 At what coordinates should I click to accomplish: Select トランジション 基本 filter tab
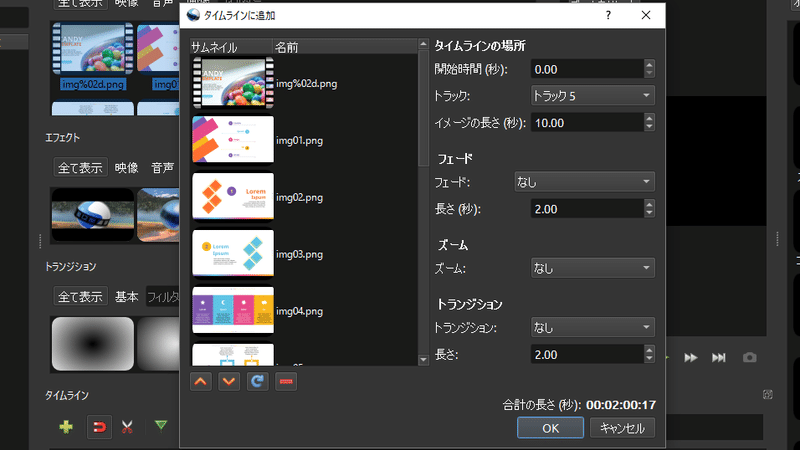[127, 296]
